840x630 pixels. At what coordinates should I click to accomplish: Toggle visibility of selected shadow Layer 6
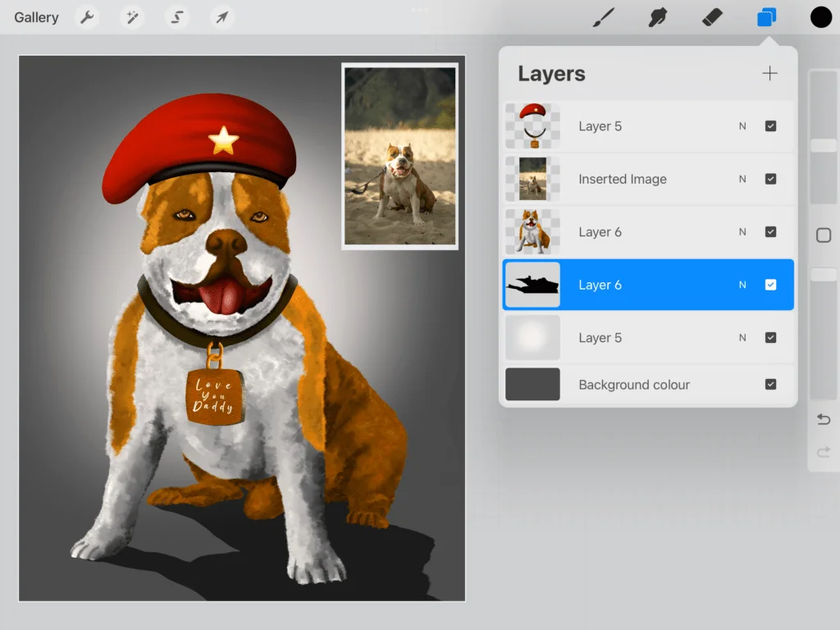tap(770, 285)
